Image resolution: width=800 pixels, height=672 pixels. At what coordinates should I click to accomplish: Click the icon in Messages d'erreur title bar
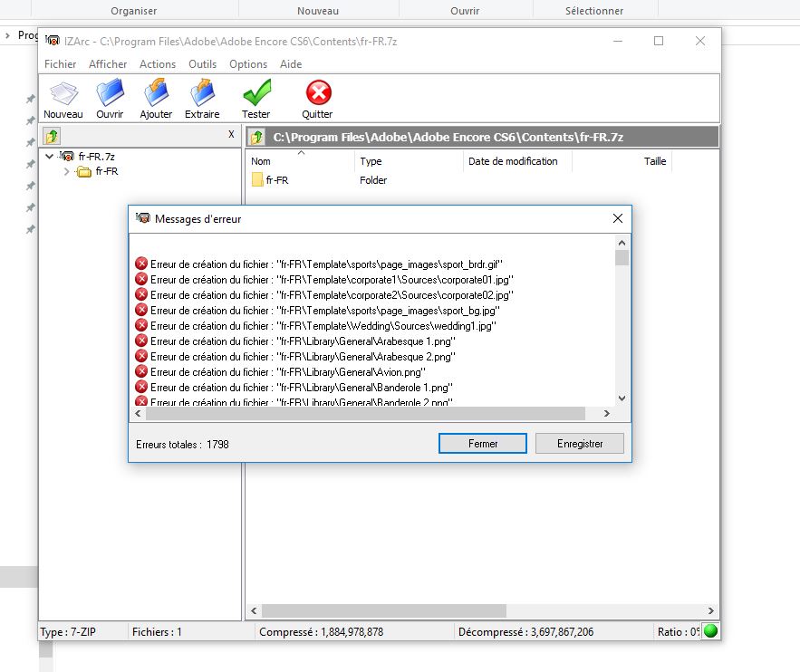click(143, 218)
